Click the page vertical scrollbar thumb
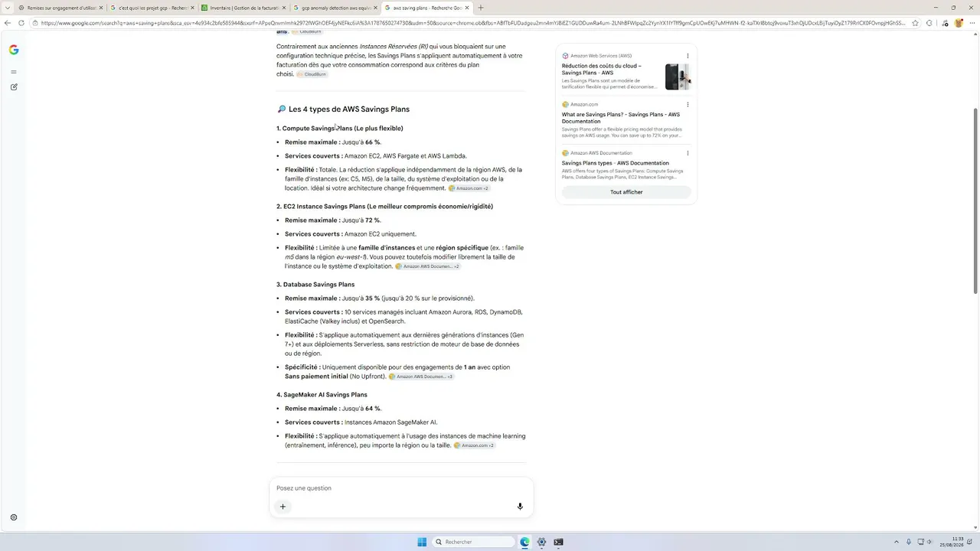Viewport: 980px width, 551px height. [x=975, y=201]
